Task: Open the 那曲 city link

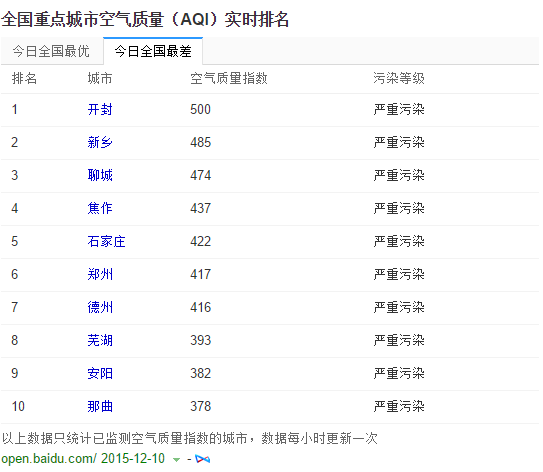Action: pos(100,406)
